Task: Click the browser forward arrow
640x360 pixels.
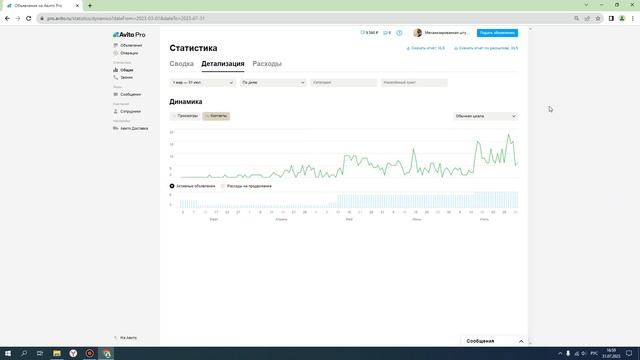Action: coord(18,18)
